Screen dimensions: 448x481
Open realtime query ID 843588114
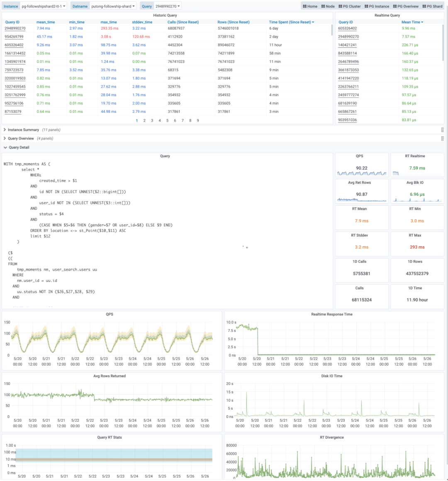347,54
